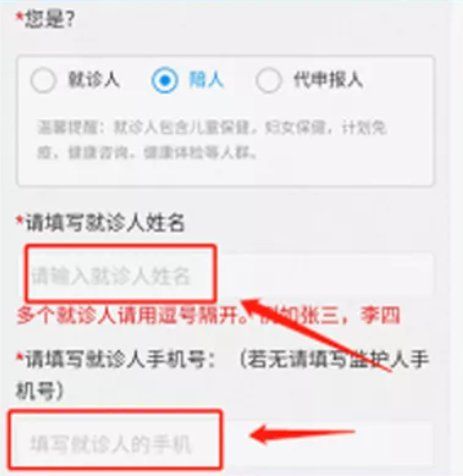Viewport: 463px width, 476px height.
Task: Focus the 填写就诊人的手机 phone input field
Action: point(222,443)
